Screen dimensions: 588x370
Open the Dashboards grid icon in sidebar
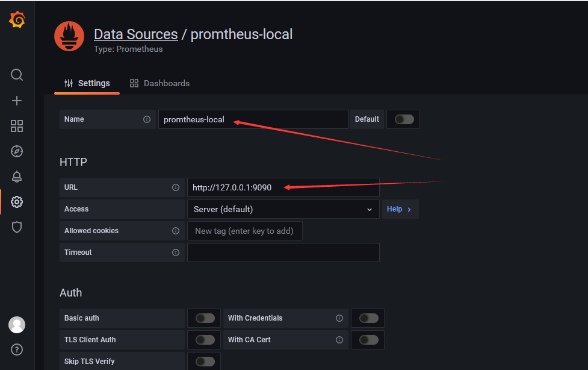coord(17,126)
